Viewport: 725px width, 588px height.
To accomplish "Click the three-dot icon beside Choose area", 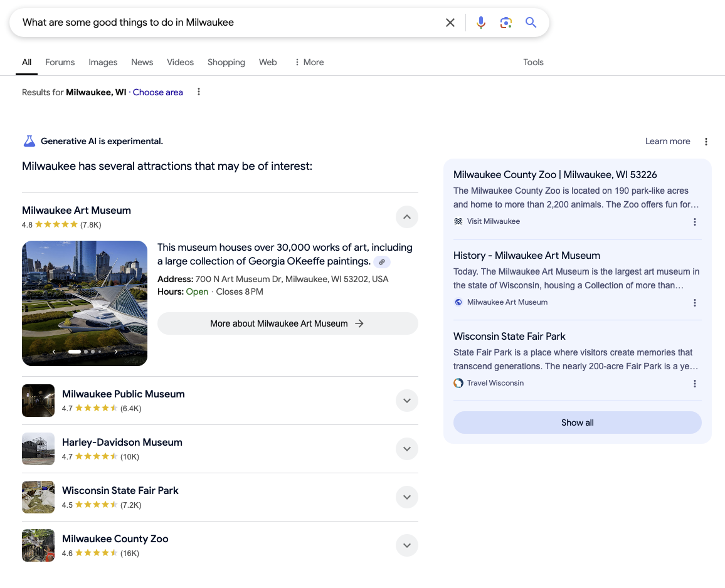I will pyautogui.click(x=198, y=92).
